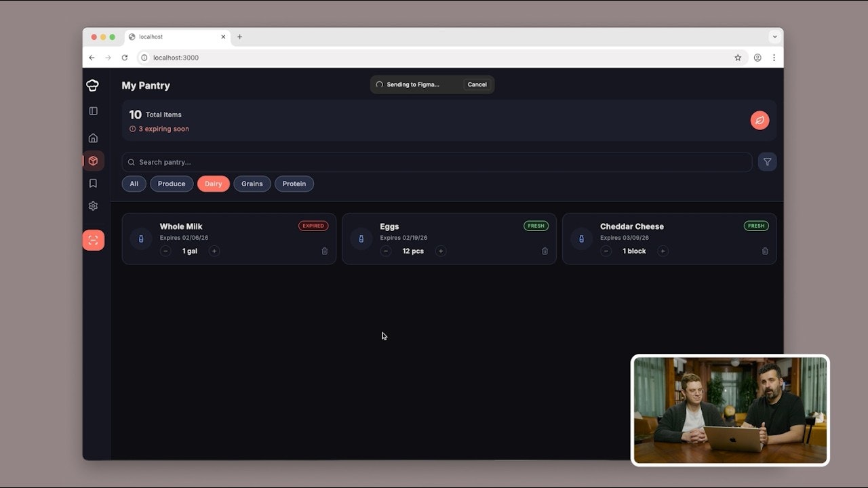The height and width of the screenshot is (488, 868).
Task: Open the browser profile icon
Action: [757, 58]
